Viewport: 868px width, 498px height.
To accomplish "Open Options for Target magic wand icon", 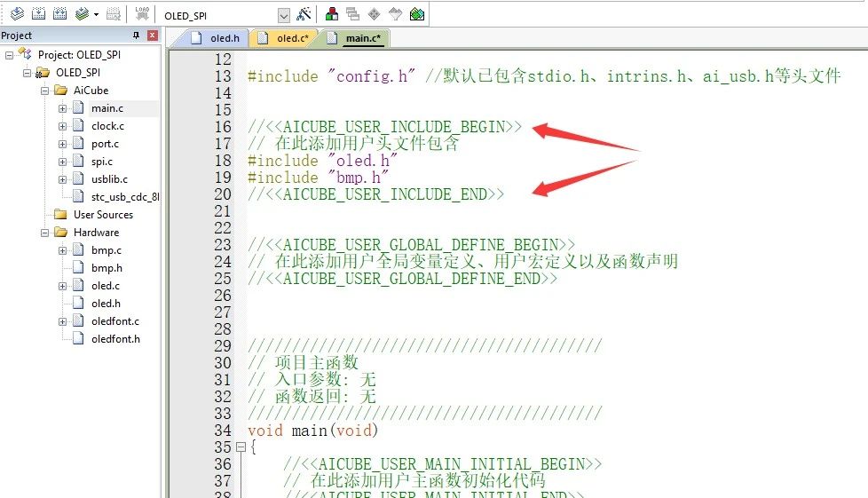I will [x=304, y=14].
